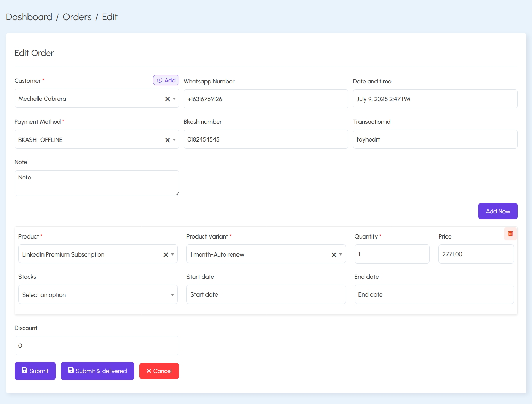
Task: Grab the Note textarea resize handle
Action: pos(177,194)
